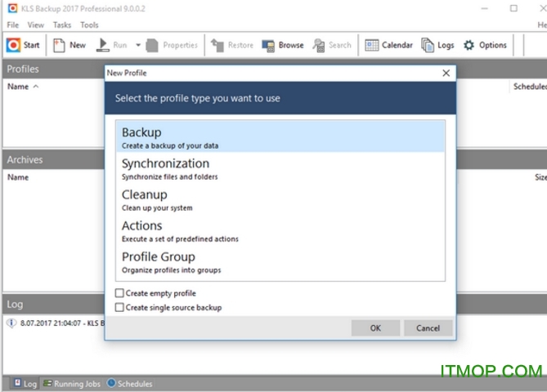
Task: Click the KLS Backup title bar icon
Action: (x=12, y=8)
